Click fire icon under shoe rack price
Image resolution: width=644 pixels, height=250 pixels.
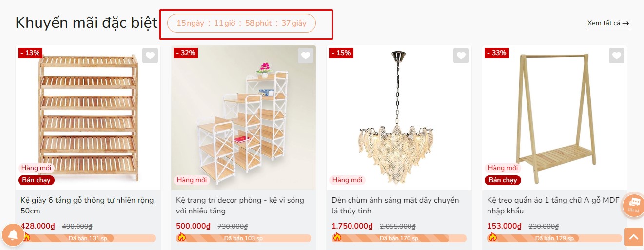tap(26, 237)
